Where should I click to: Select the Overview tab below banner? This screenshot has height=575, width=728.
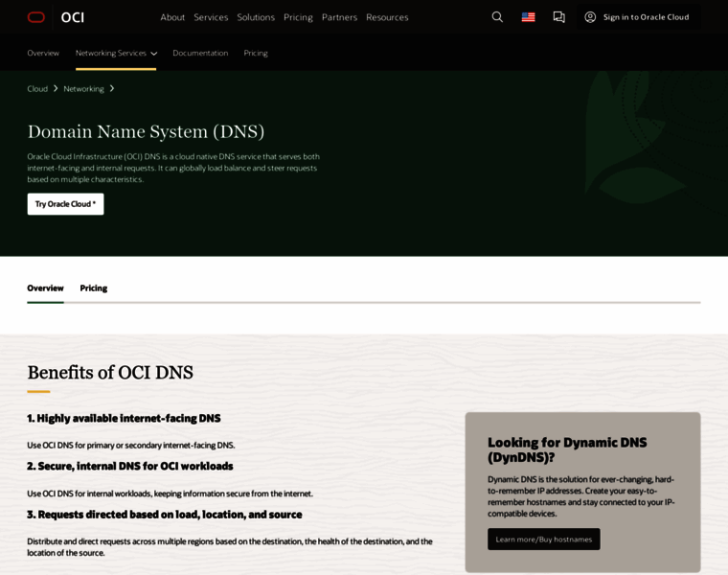click(x=45, y=287)
